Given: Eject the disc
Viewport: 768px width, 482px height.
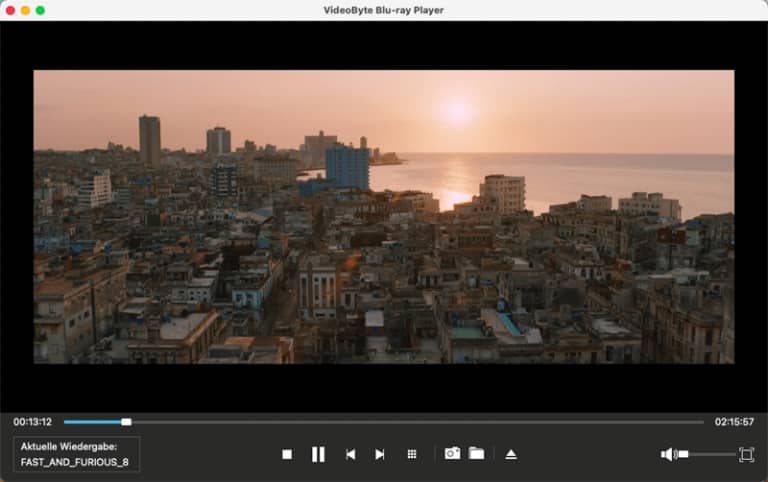Looking at the screenshot, I should click(x=511, y=454).
